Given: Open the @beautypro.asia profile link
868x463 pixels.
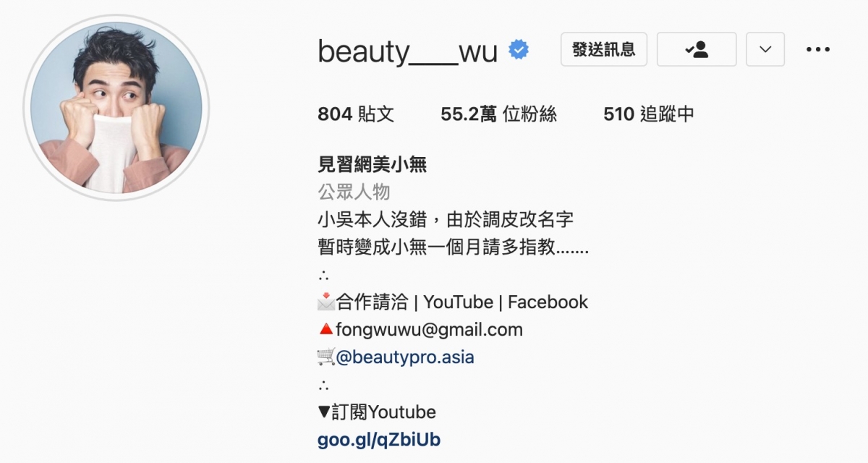Looking at the screenshot, I should 405,357.
